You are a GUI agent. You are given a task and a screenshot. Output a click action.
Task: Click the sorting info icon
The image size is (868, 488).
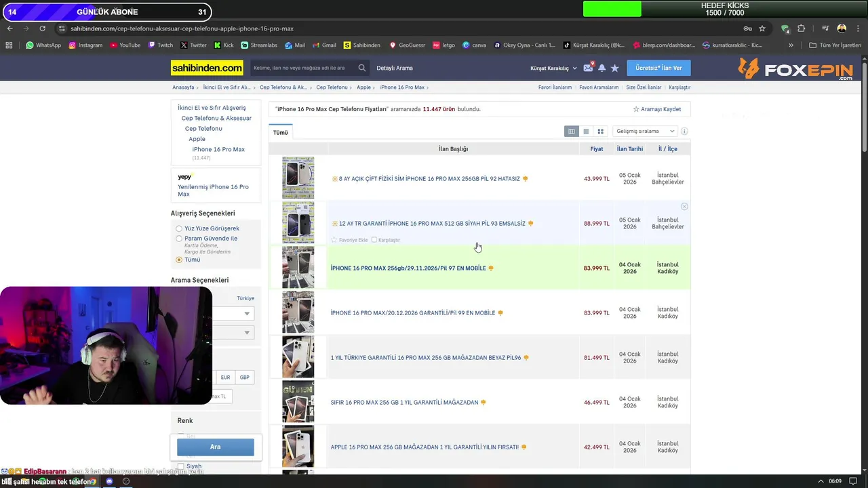point(684,131)
